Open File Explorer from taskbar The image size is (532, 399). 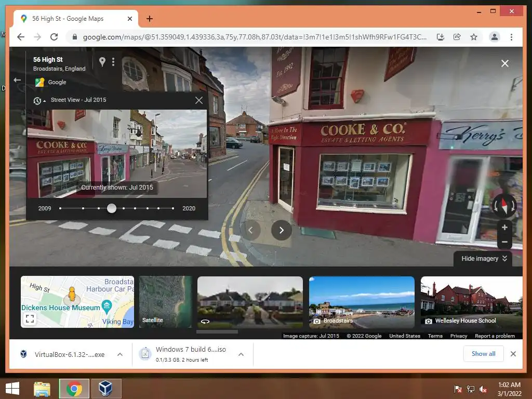pos(42,389)
